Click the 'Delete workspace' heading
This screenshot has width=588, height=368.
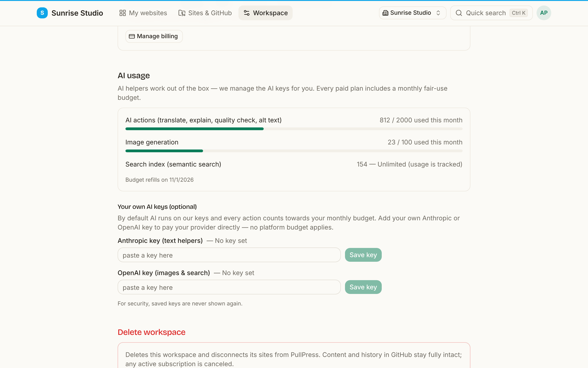151,332
